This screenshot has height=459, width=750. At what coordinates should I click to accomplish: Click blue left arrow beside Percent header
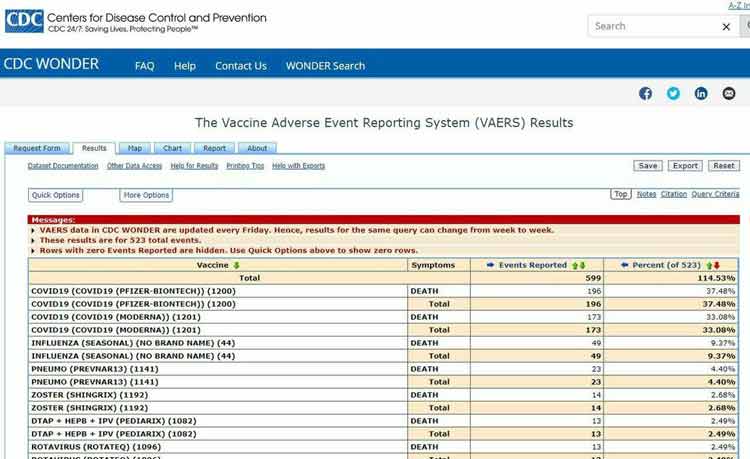[x=624, y=265]
